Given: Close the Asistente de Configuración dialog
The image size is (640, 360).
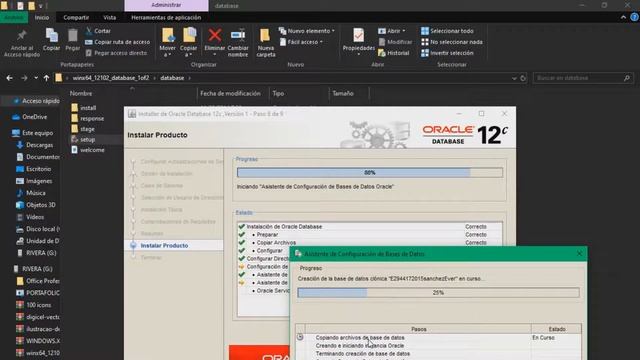Looking at the screenshot, I should pyautogui.click(x=579, y=254).
